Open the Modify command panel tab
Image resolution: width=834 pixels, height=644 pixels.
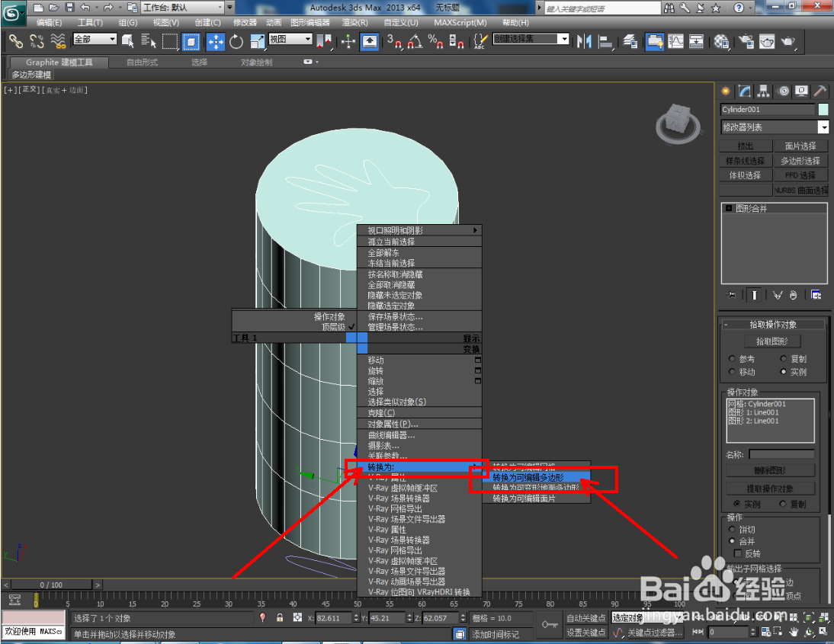745,91
